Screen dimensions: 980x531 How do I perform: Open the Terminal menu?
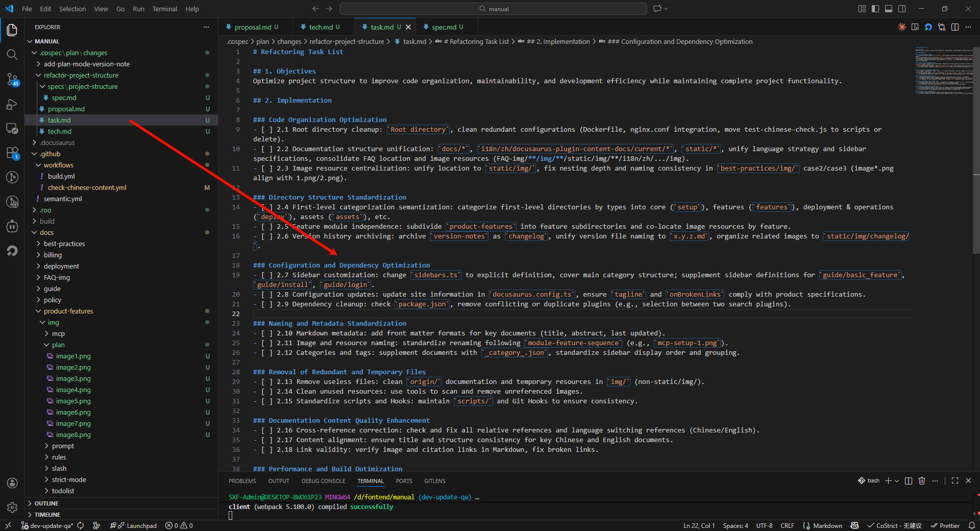pos(164,9)
